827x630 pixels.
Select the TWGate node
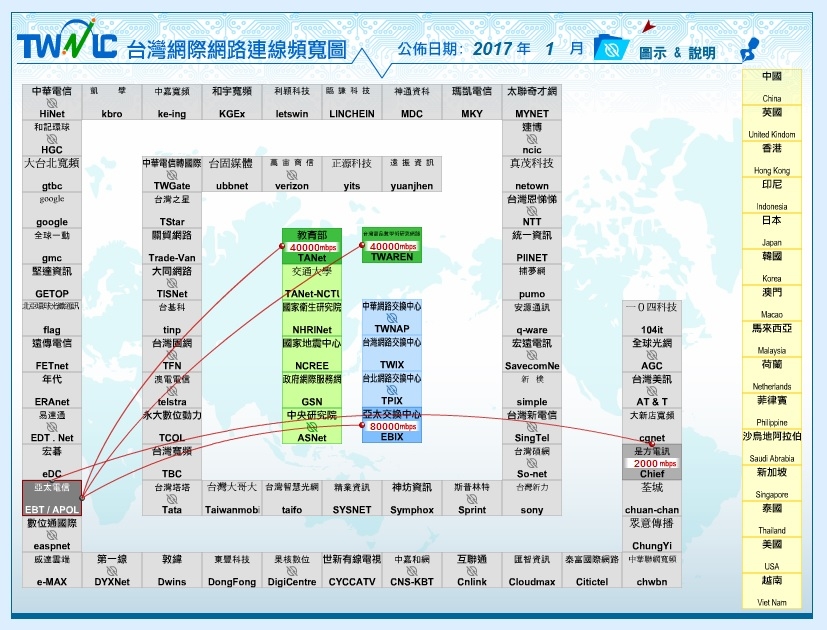pyautogui.click(x=172, y=174)
